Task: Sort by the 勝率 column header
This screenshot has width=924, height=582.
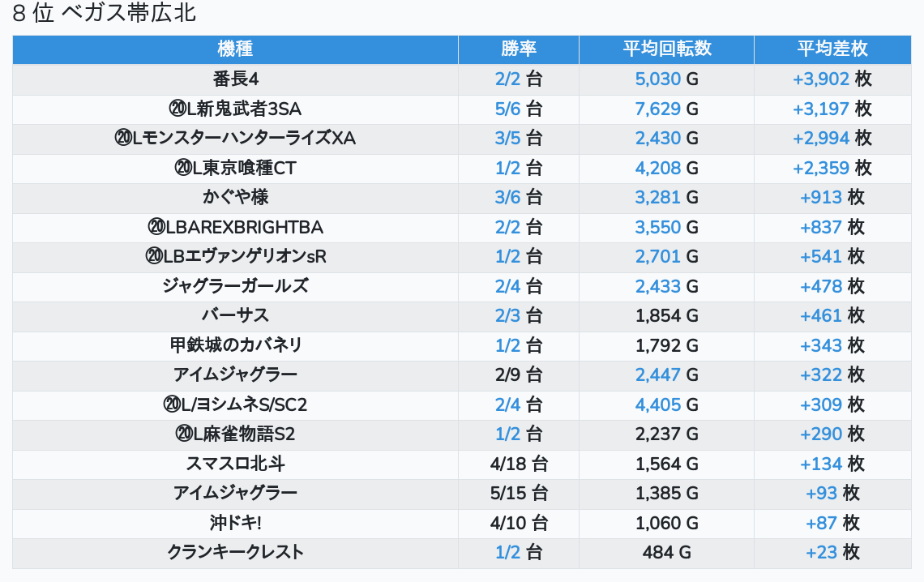Action: click(x=518, y=49)
